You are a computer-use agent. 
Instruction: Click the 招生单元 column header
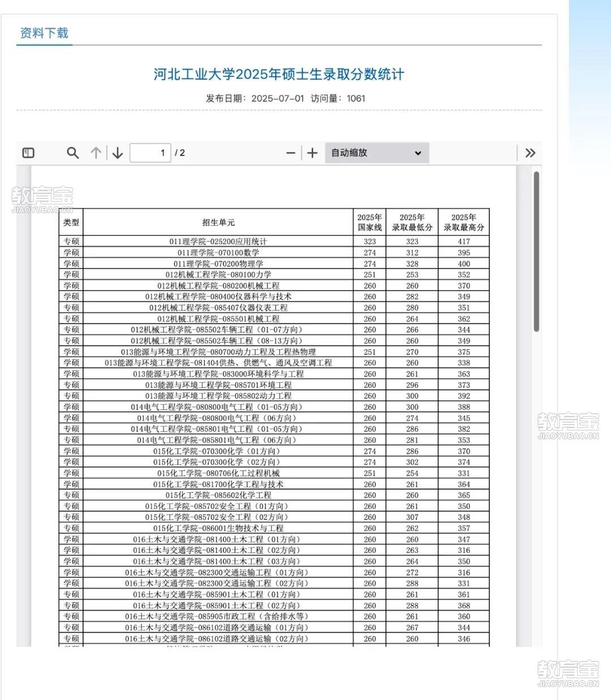coord(218,222)
